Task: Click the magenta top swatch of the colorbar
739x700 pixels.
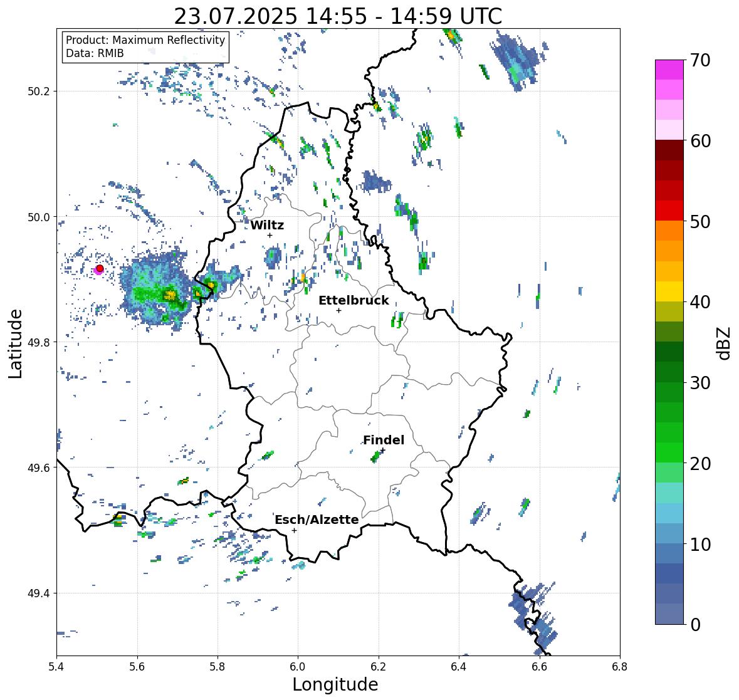Action: (669, 70)
